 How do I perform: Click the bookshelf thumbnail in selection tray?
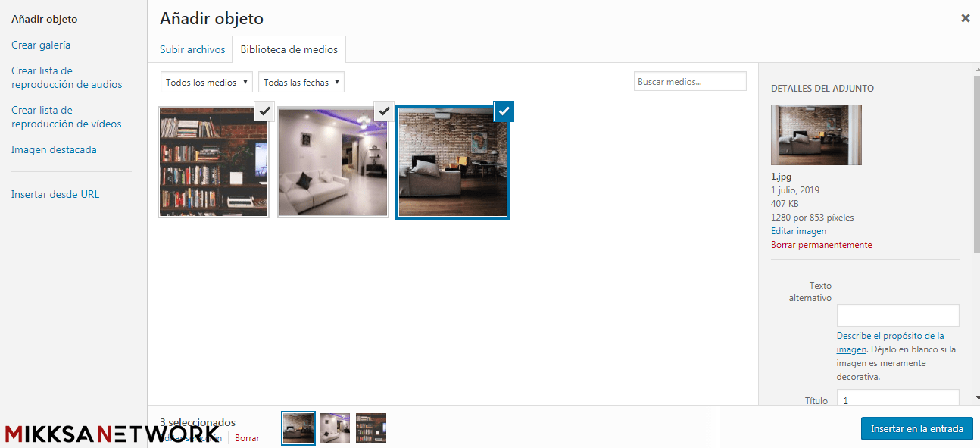371,428
